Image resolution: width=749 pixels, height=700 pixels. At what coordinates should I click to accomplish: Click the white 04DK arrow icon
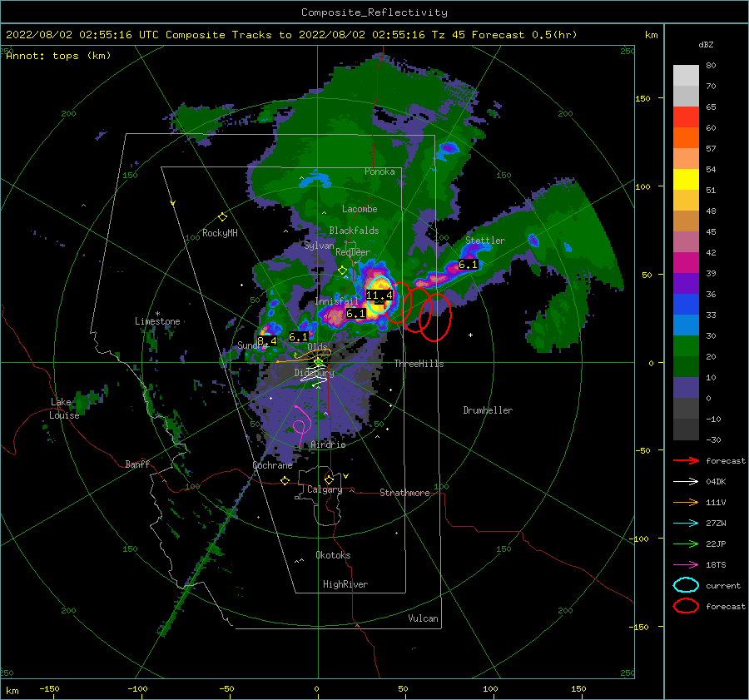pyautogui.click(x=686, y=481)
